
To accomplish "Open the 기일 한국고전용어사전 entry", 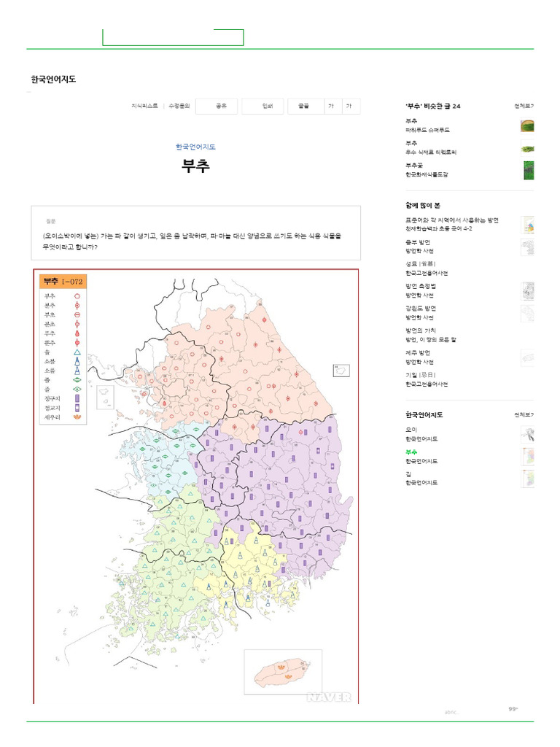I will pos(421,375).
